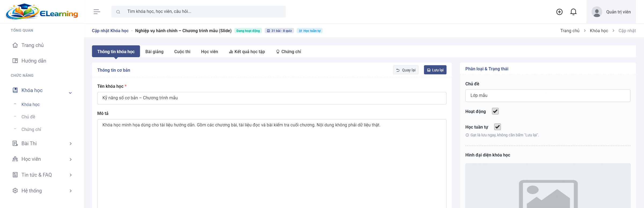Viewport: 644px width, 208px height.
Task: Switch to the Bài giảng tab
Action: (x=154, y=52)
